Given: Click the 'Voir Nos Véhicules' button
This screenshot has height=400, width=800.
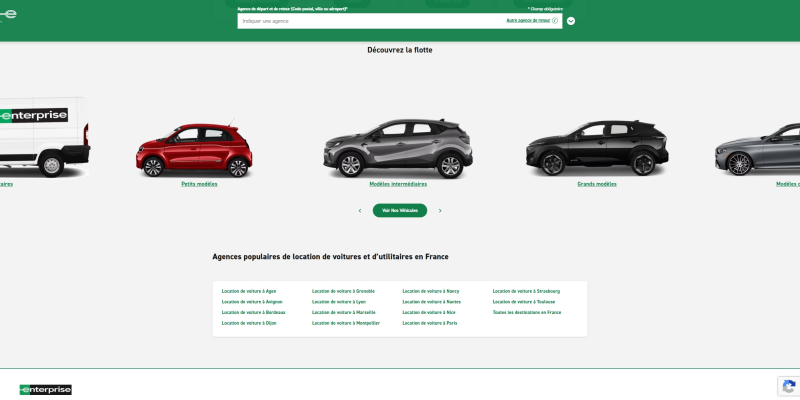Looking at the screenshot, I should pyautogui.click(x=400, y=210).
